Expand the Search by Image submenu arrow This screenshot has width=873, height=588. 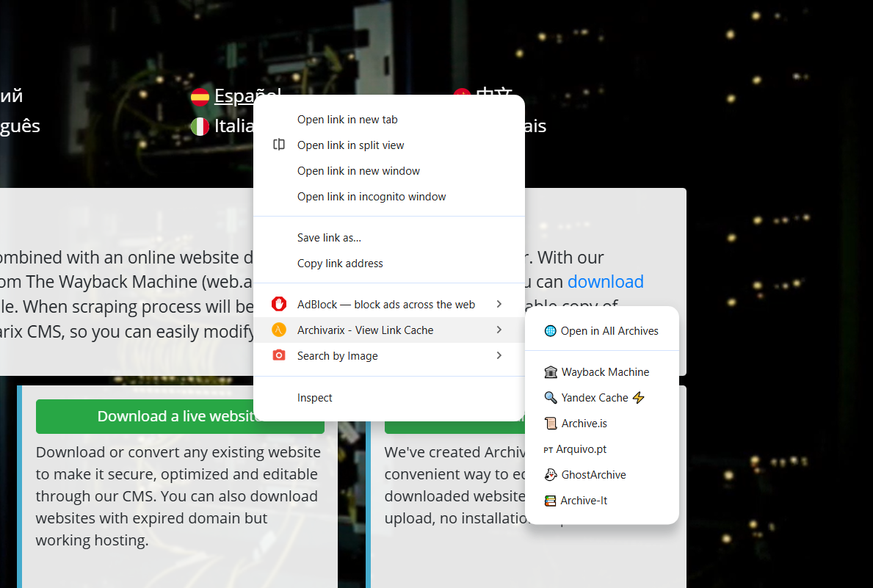499,355
